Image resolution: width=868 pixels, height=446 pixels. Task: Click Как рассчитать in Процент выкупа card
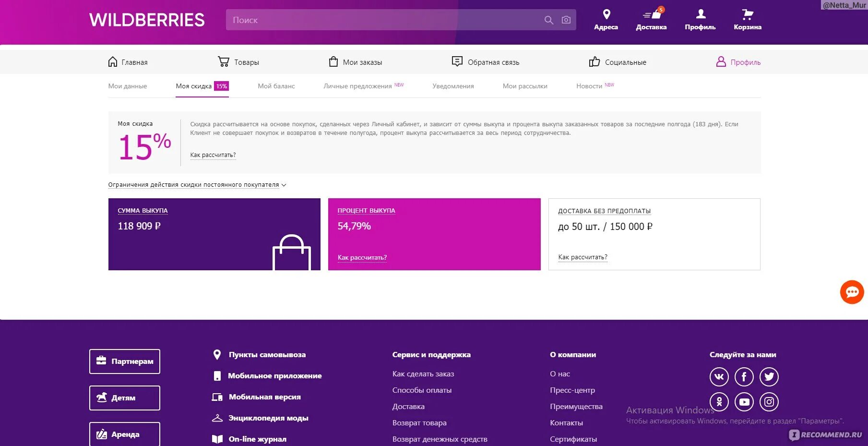click(362, 258)
